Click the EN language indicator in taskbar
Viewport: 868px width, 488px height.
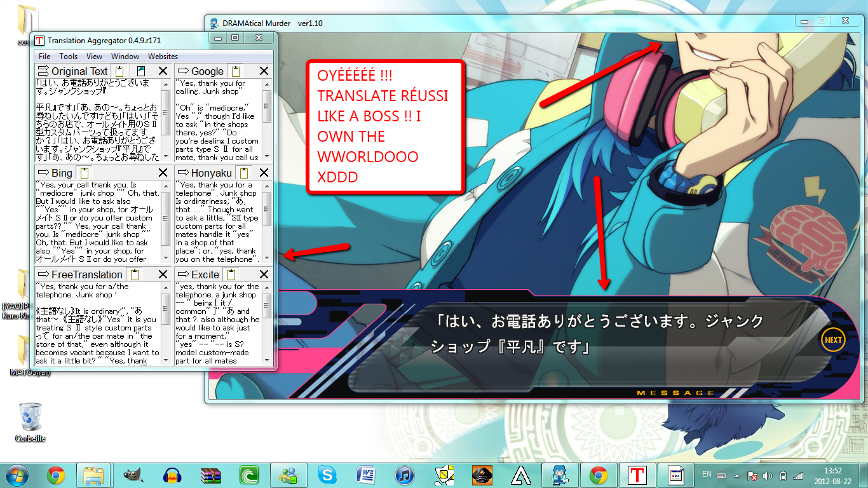click(707, 475)
